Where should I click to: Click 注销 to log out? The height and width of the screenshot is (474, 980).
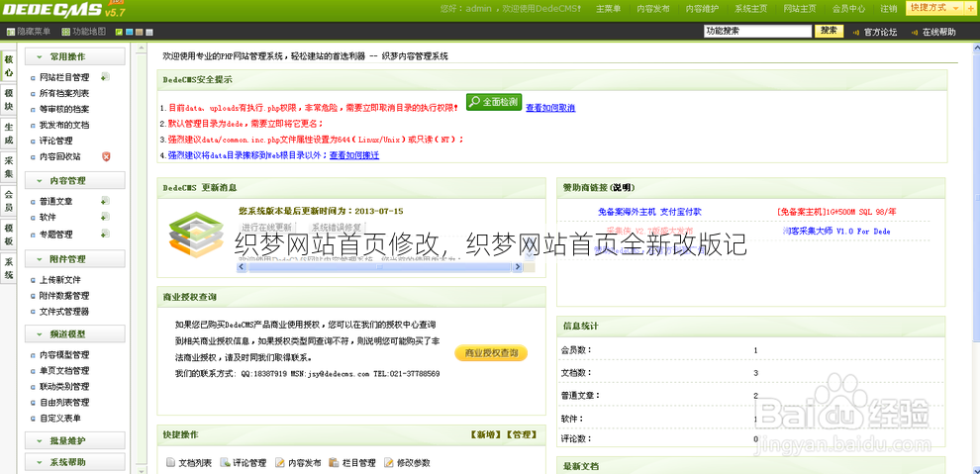[889, 9]
